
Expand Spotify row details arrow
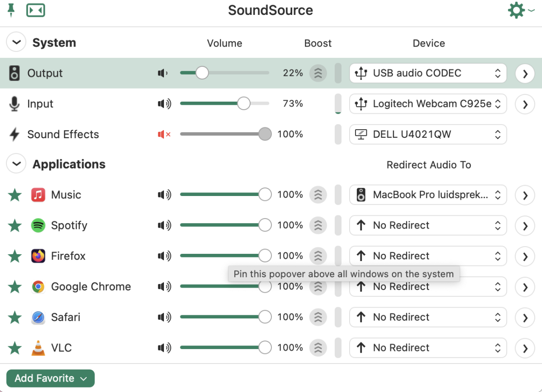[x=525, y=225]
